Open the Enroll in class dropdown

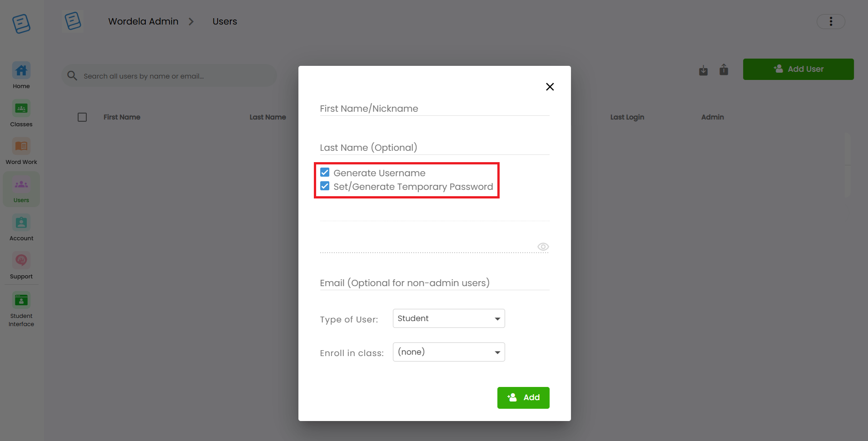click(x=449, y=352)
